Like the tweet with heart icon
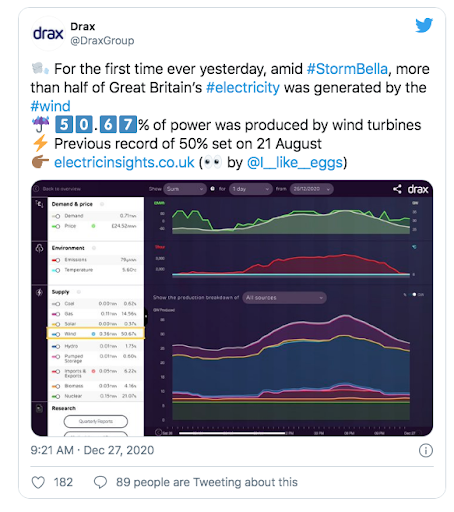This screenshot has width=454, height=512. tap(38, 482)
